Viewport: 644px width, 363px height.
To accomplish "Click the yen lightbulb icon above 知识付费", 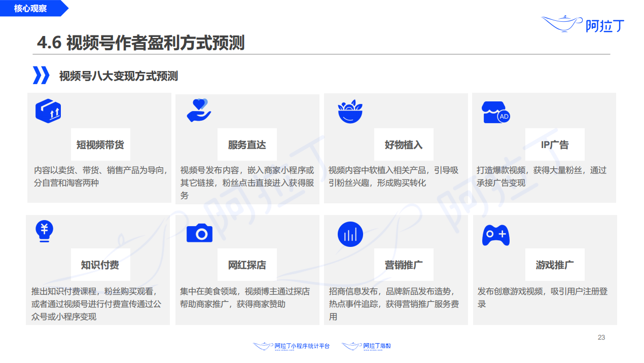I will tap(45, 232).
